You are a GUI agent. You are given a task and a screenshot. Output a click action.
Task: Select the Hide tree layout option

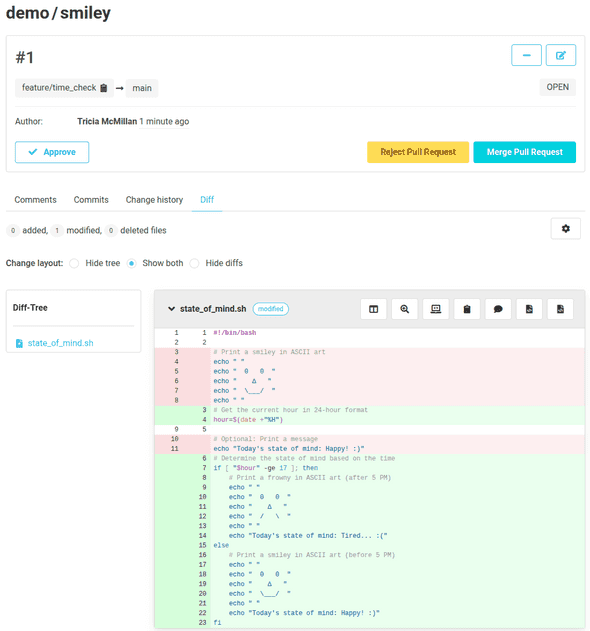74,263
